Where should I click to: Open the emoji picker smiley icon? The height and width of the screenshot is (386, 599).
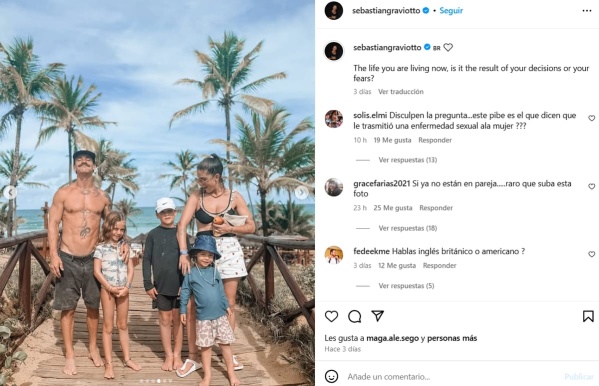[x=331, y=376]
